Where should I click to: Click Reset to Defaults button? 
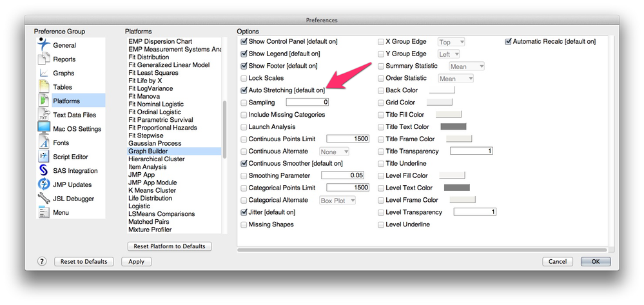84,261
